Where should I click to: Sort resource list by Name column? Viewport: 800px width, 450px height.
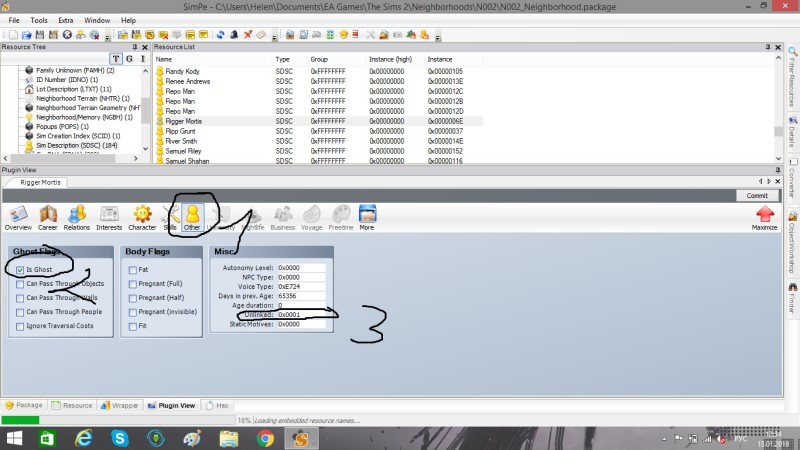pos(213,59)
